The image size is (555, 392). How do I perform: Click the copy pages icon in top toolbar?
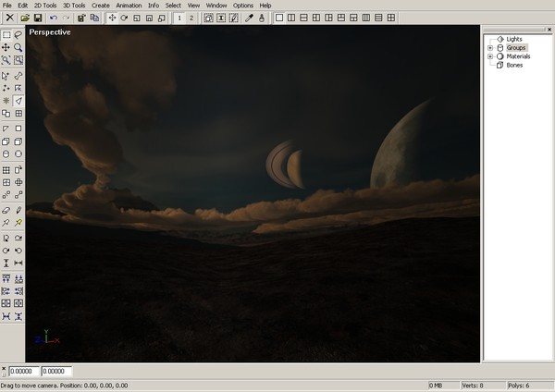94,18
